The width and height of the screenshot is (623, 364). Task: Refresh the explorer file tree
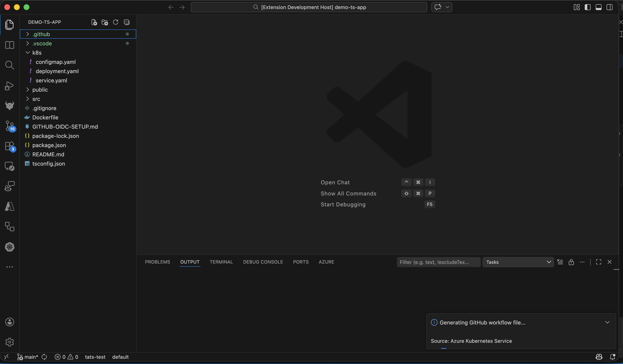click(115, 22)
